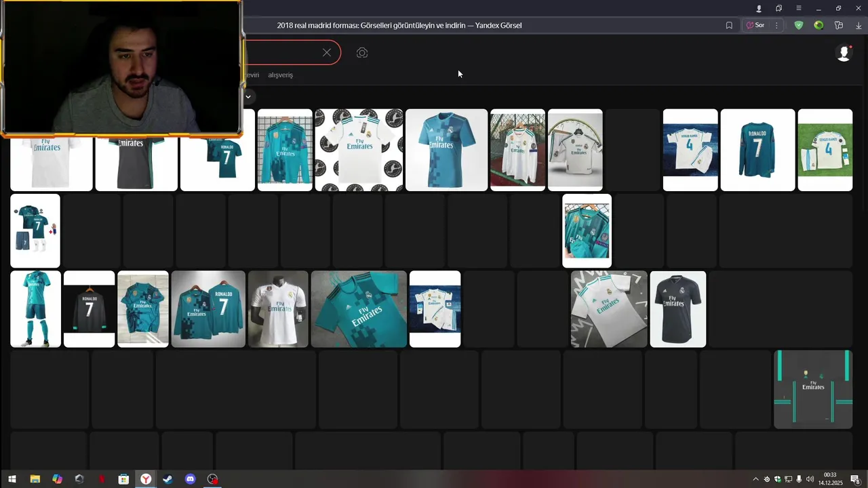Open the Ronaldo 7 teal long-sleeve back thumbnail

pyautogui.click(x=757, y=150)
